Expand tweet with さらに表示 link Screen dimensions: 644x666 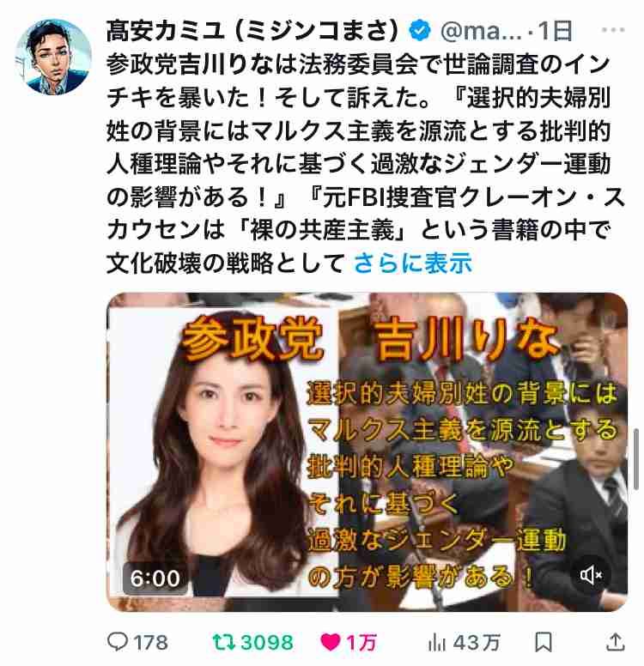[412, 263]
